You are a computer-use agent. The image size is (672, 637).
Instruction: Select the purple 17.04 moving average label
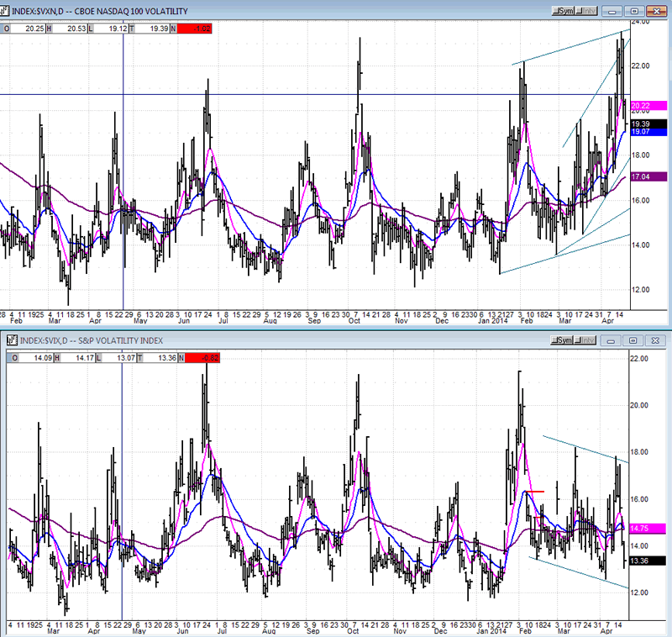click(642, 177)
